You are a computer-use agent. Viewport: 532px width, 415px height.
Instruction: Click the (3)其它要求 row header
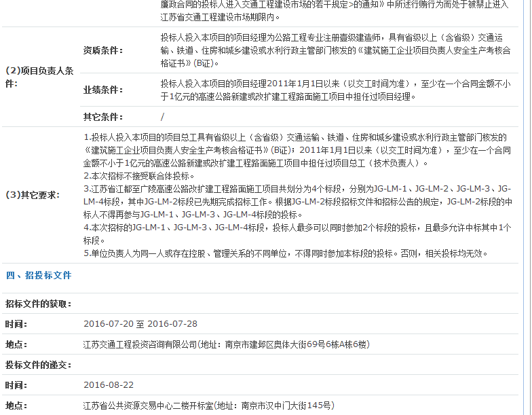coord(32,195)
